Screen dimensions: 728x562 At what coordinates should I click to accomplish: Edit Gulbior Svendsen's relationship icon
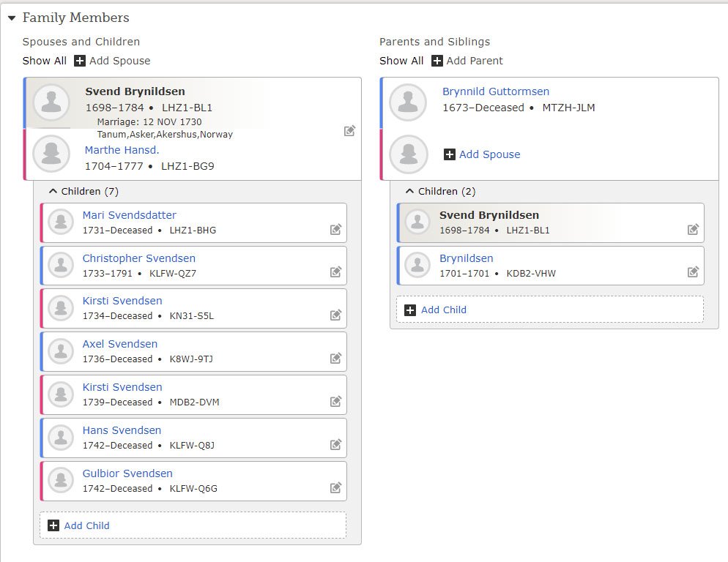coord(335,487)
